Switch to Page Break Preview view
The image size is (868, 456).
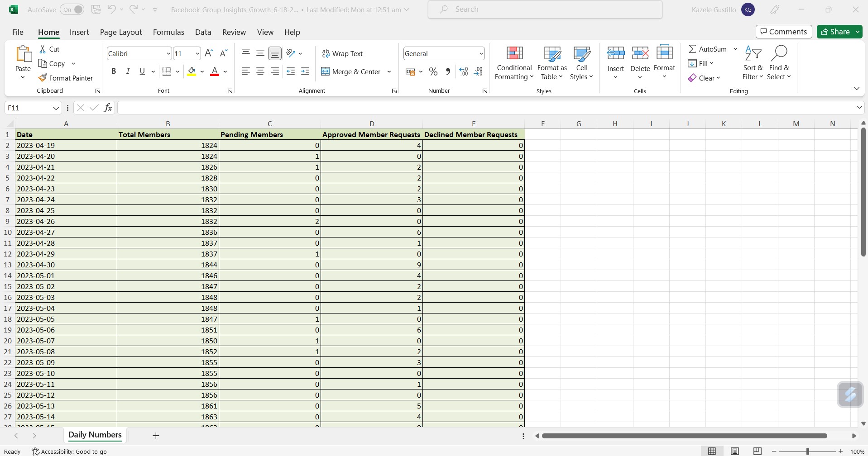tap(757, 451)
